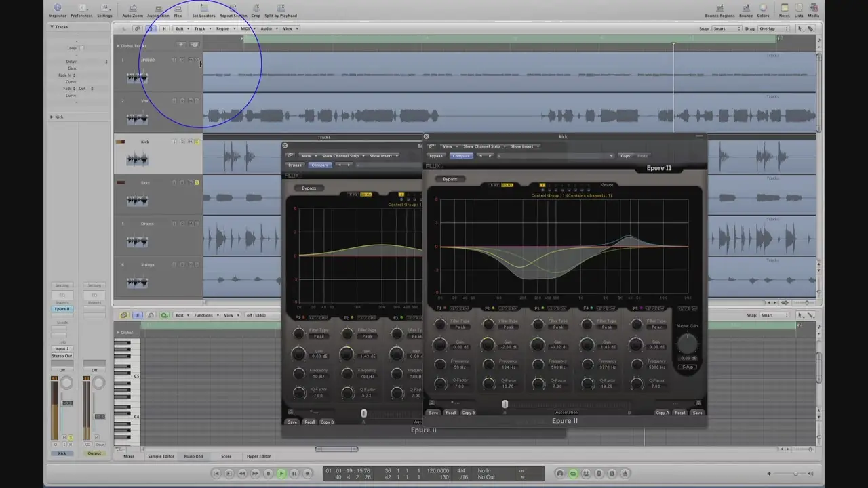Image resolution: width=868 pixels, height=488 pixels.
Task: Click the Copy button in Kick plugin header
Action: [x=625, y=156]
